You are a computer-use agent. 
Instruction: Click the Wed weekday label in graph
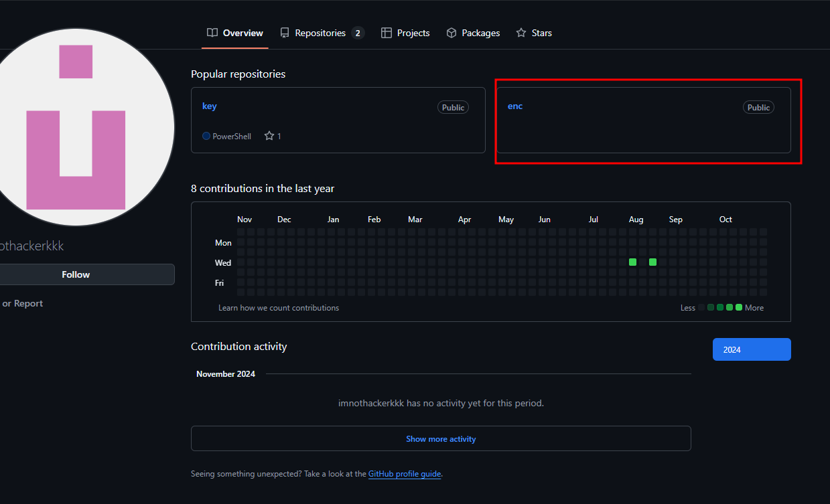click(223, 262)
